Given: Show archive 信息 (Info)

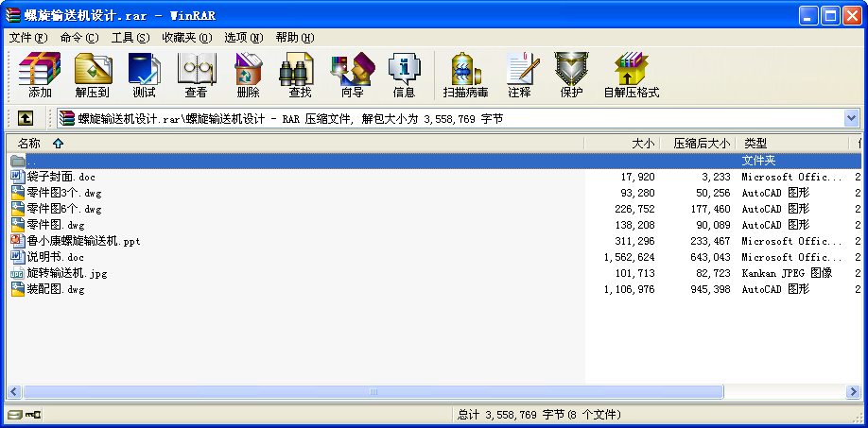Looking at the screenshot, I should pos(404,75).
